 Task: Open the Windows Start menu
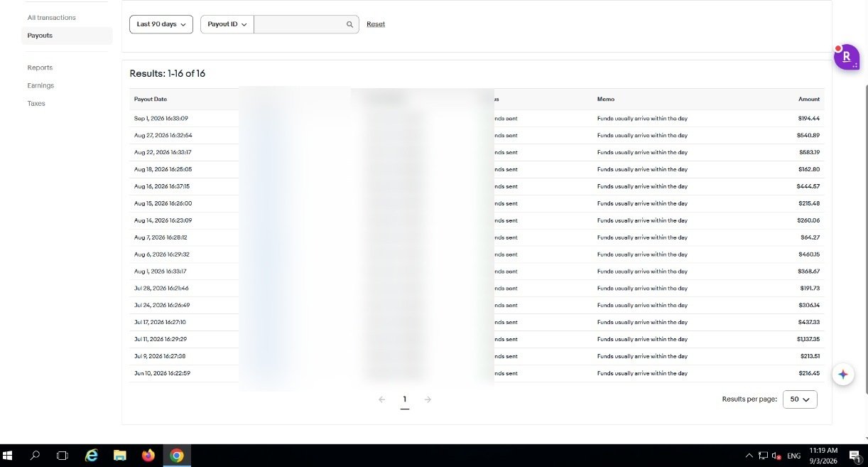point(9,456)
